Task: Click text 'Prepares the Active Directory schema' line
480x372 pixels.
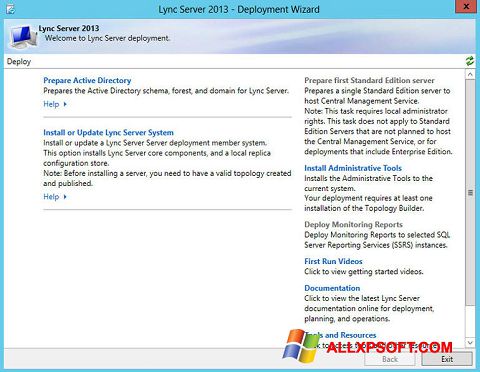Action: point(166,91)
